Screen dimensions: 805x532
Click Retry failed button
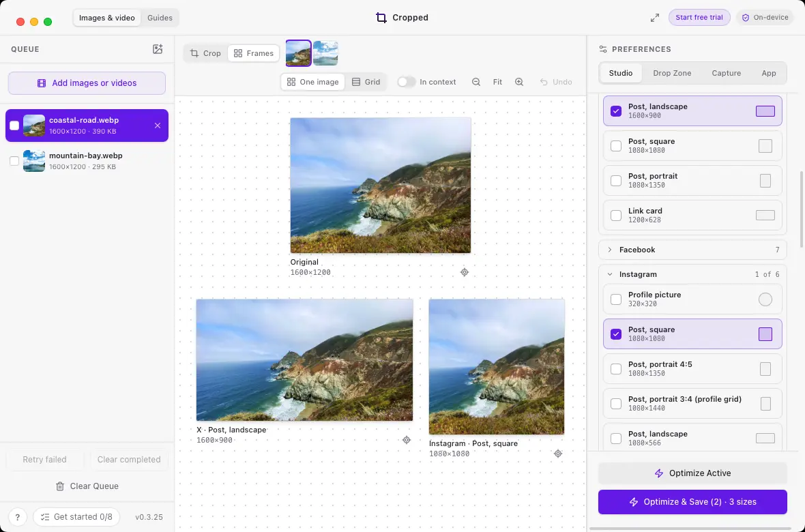coord(44,460)
